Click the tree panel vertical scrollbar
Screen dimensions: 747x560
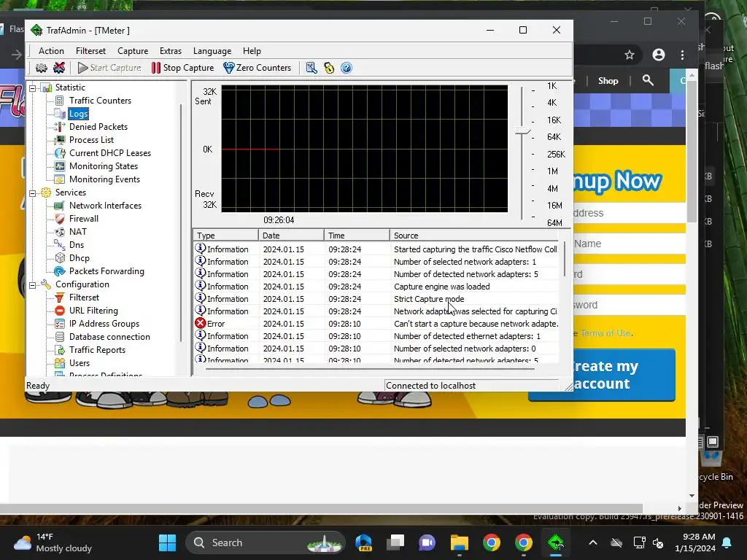tap(181, 222)
